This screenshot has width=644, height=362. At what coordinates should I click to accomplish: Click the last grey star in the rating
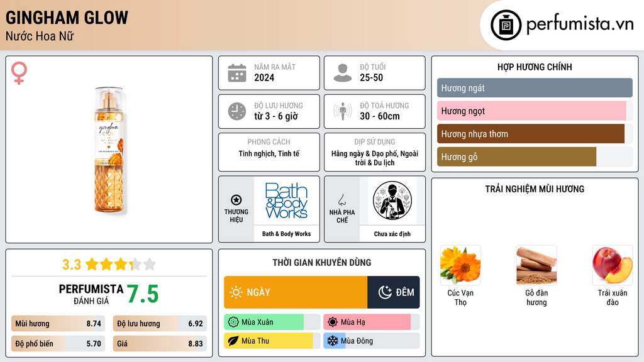[x=150, y=264]
